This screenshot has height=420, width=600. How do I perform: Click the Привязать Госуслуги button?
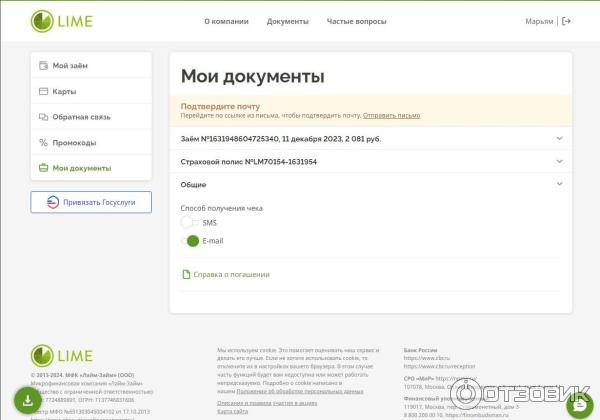(91, 202)
